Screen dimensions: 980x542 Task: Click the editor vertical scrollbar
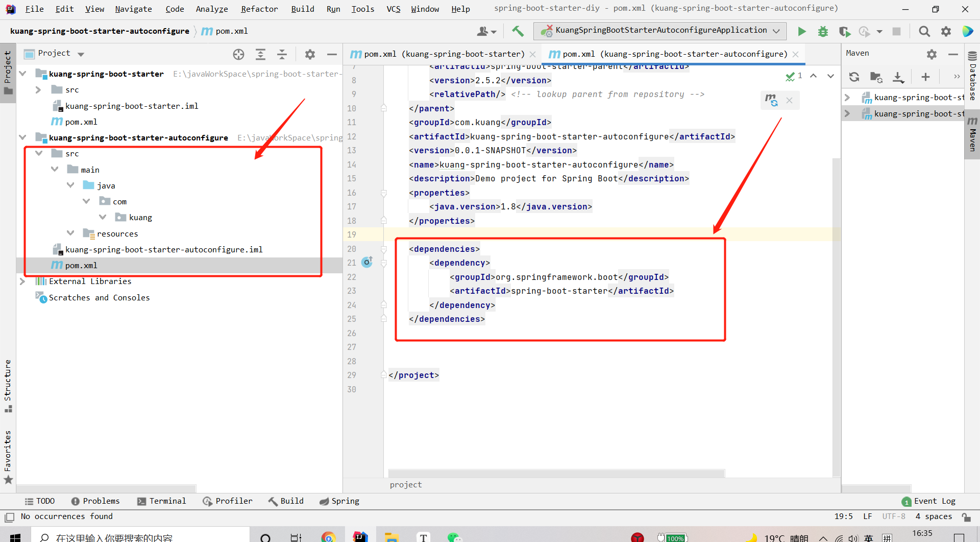(836, 317)
